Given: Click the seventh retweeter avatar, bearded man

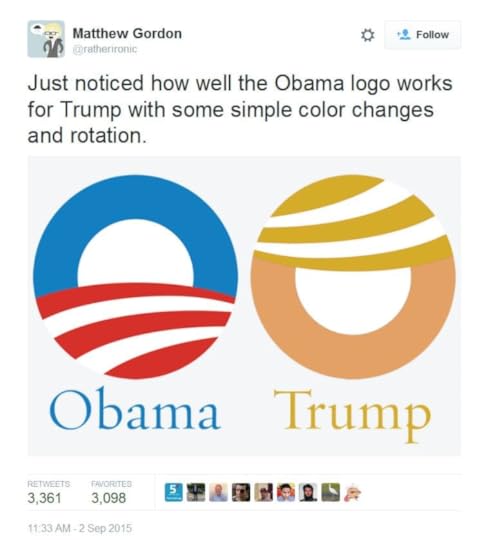Looking at the screenshot, I should pyautogui.click(x=308, y=492).
